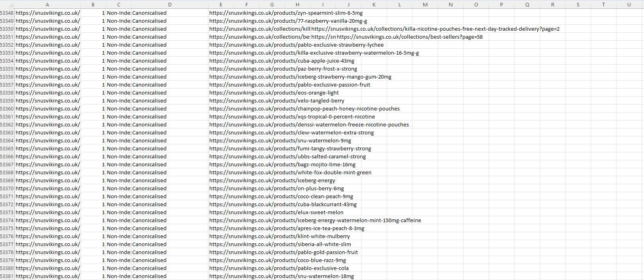Select row header 53381
Screen dimensions: 644x280
pyautogui.click(x=7, y=276)
